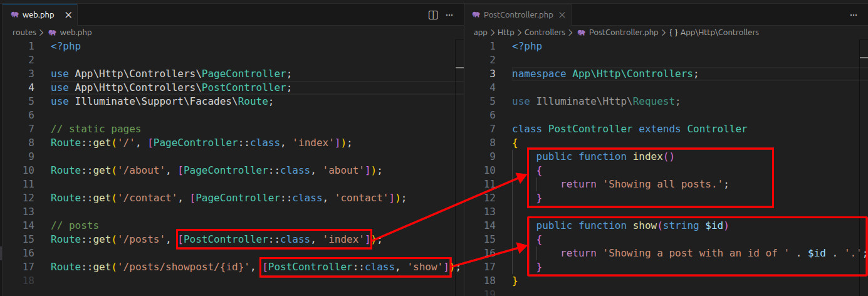Click 'namespace App\Http\Controllers;' line
Viewport: 868px width, 296px height.
click(x=605, y=73)
